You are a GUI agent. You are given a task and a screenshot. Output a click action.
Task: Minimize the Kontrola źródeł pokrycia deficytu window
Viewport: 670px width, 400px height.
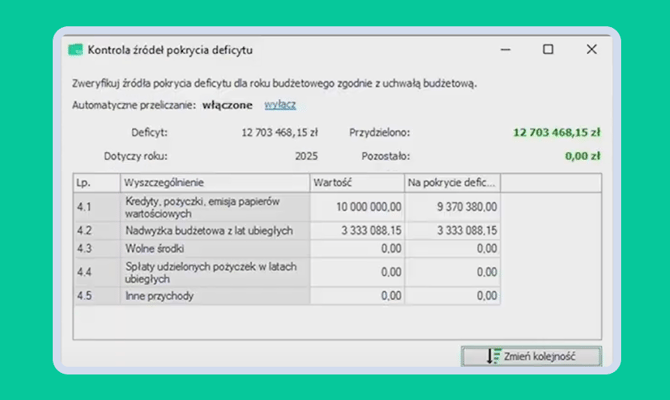[504, 49]
